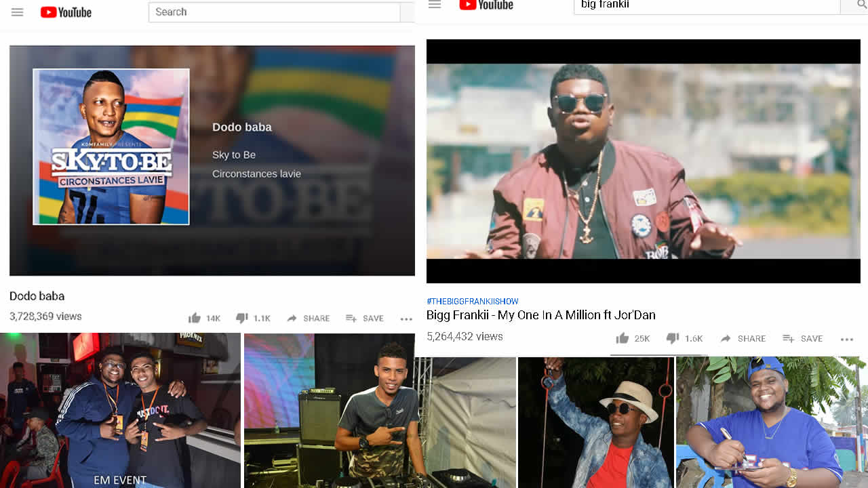Dislike the Bigg Frankii video (1.6K)
868x488 pixels.
click(684, 338)
